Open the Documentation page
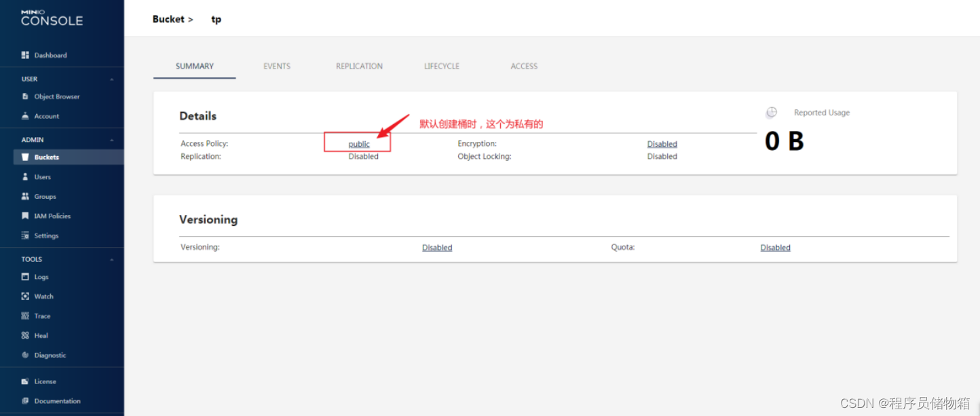Screen dimensions: 980x416 pyautogui.click(x=55, y=400)
